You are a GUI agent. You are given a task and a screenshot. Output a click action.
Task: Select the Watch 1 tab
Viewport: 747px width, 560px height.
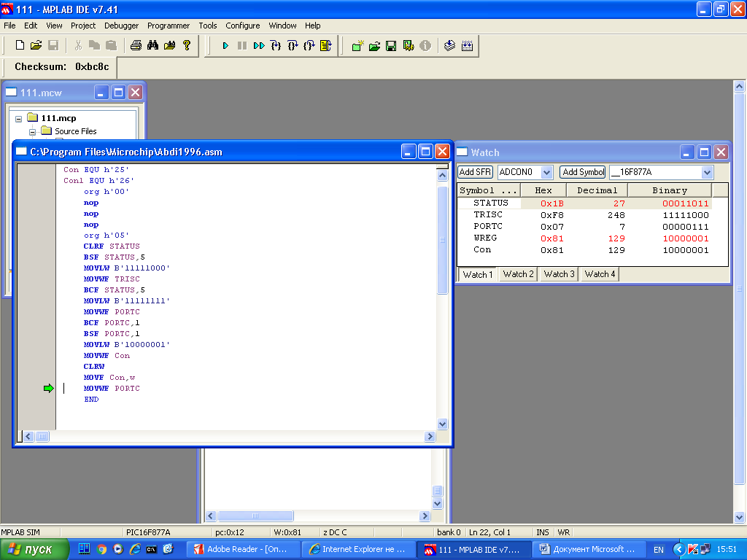tap(478, 275)
